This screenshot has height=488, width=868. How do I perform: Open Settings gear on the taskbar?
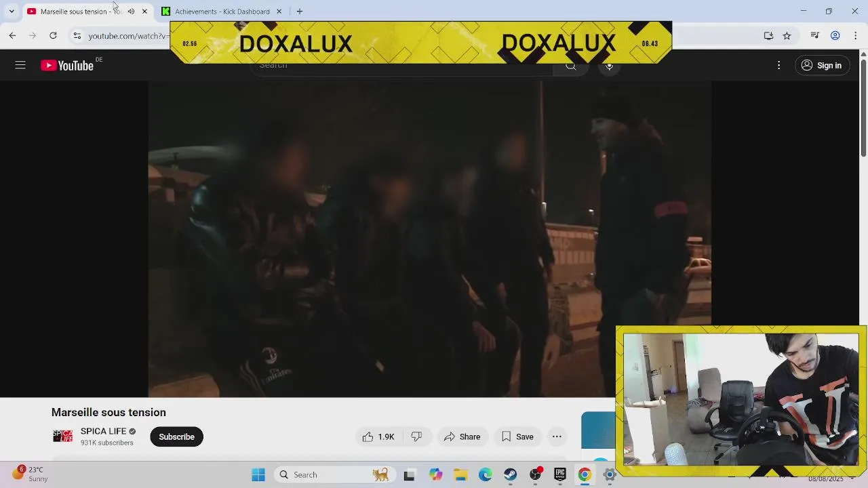point(609,475)
